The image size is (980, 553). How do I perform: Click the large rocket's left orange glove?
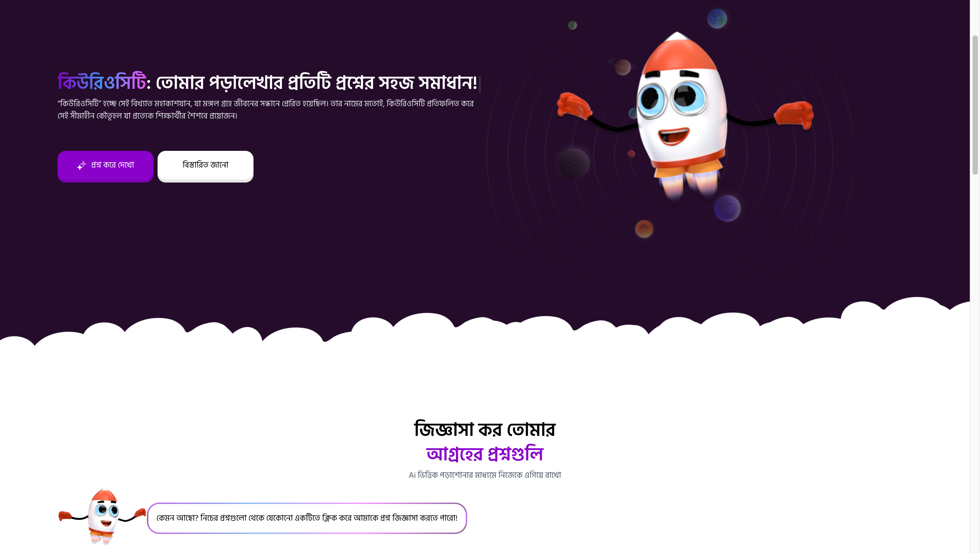(x=574, y=105)
